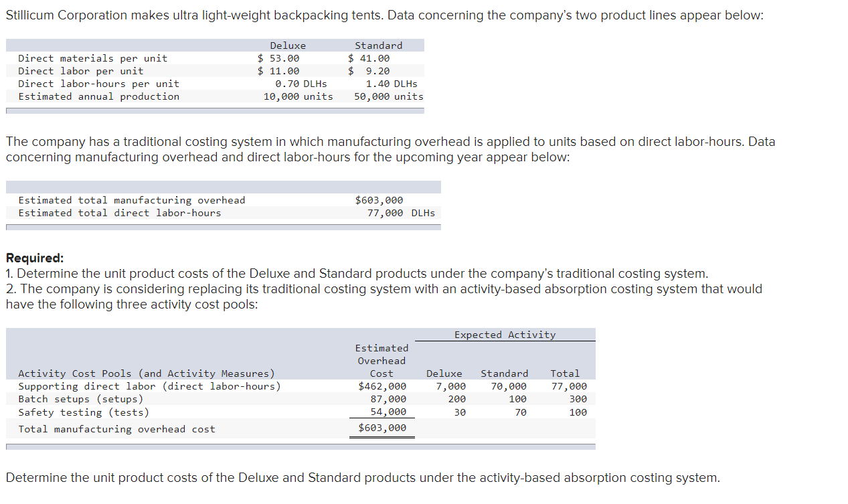
Task: Select the '1.40 DLHs' cell
Action: (392, 84)
